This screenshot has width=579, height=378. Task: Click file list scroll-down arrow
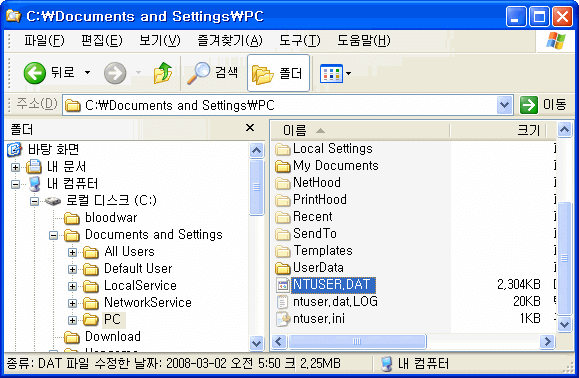[x=564, y=324]
